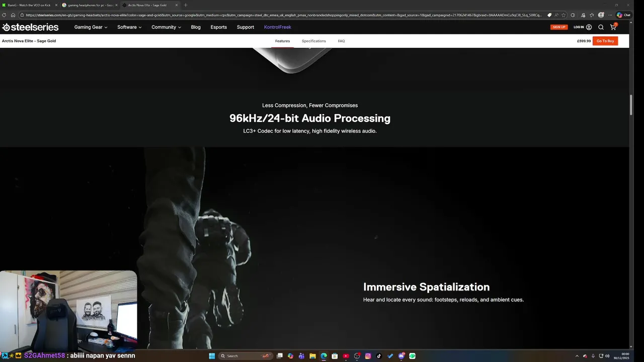Close the BarisG Kick tab
644x362 pixels.
56,5
